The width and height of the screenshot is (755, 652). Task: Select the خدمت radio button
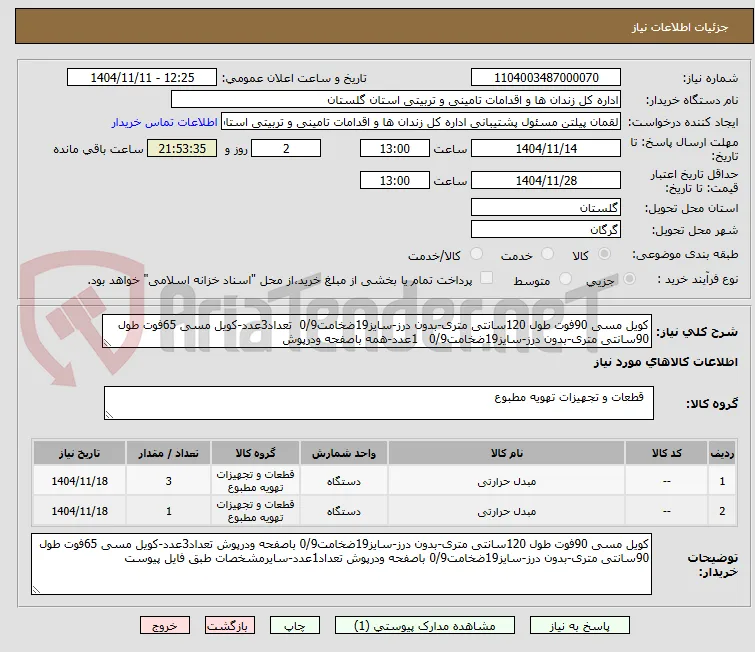click(547, 254)
